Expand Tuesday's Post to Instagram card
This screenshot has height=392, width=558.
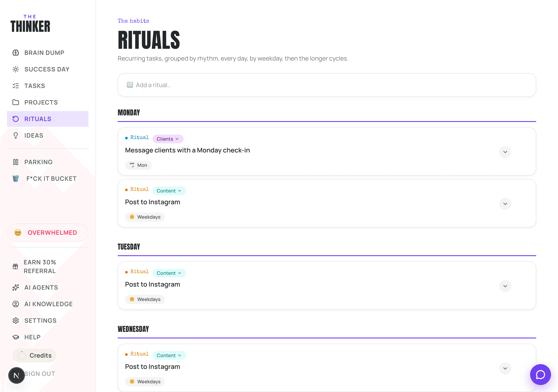coord(505,286)
